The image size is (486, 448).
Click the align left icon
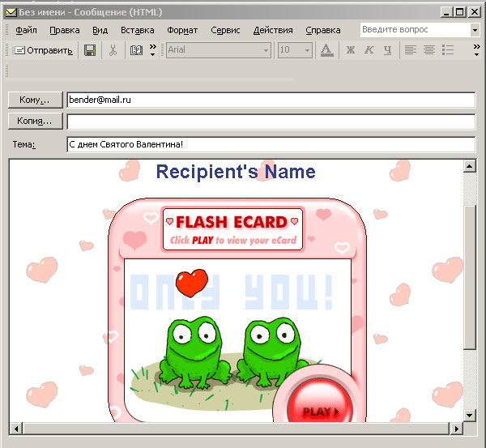[410, 50]
